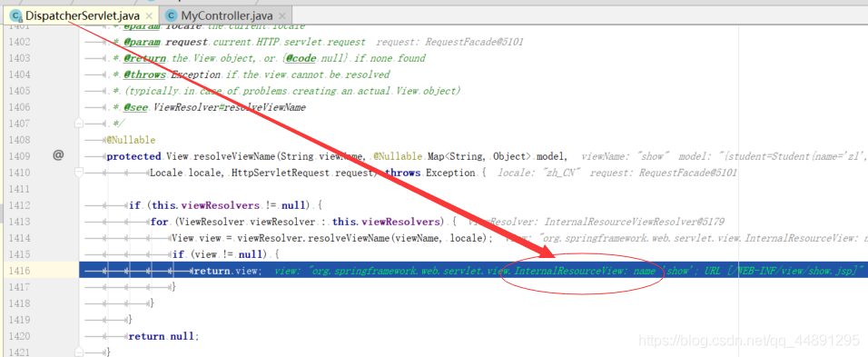Viewport: 868px width, 357px height.
Task: Click line number 1405 in the gutter
Action: [20, 91]
